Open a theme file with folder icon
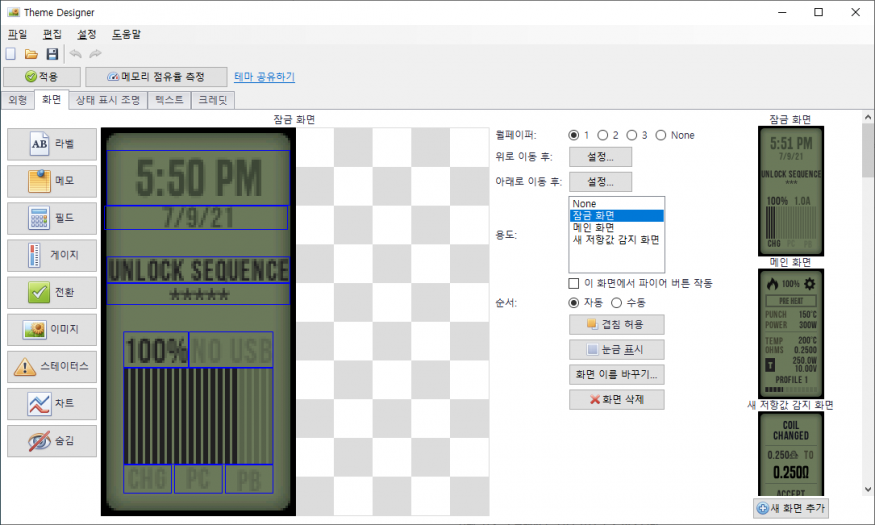The width and height of the screenshot is (875, 525). (31, 54)
